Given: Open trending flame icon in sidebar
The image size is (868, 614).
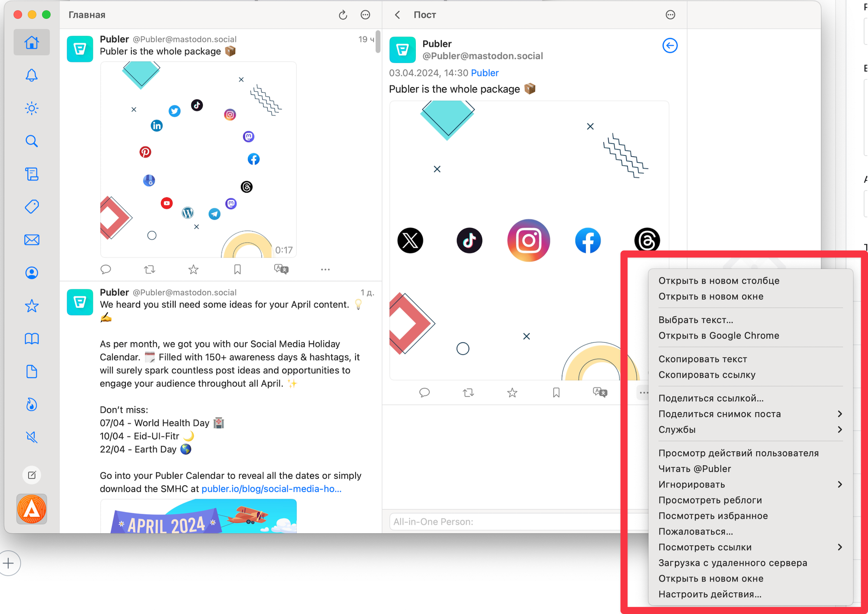Looking at the screenshot, I should (x=32, y=404).
